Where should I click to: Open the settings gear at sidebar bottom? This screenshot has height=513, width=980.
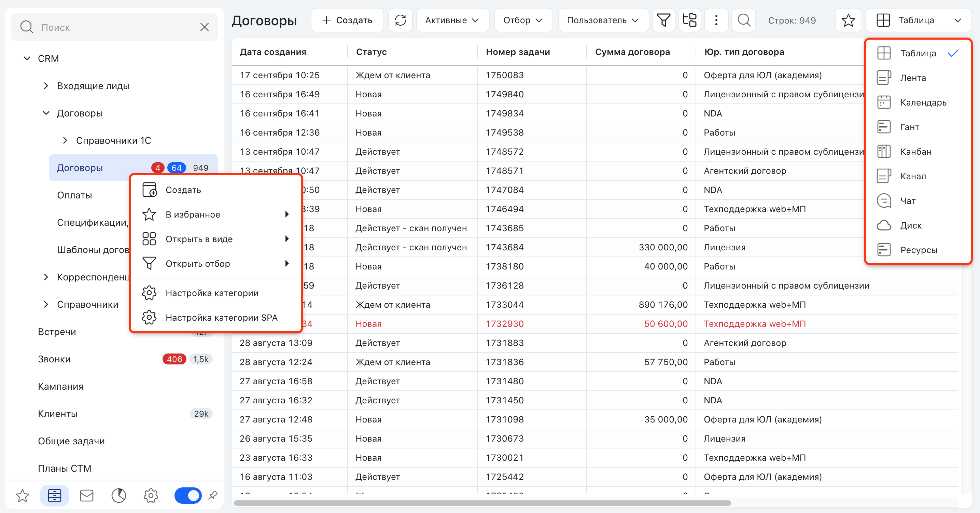(151, 496)
